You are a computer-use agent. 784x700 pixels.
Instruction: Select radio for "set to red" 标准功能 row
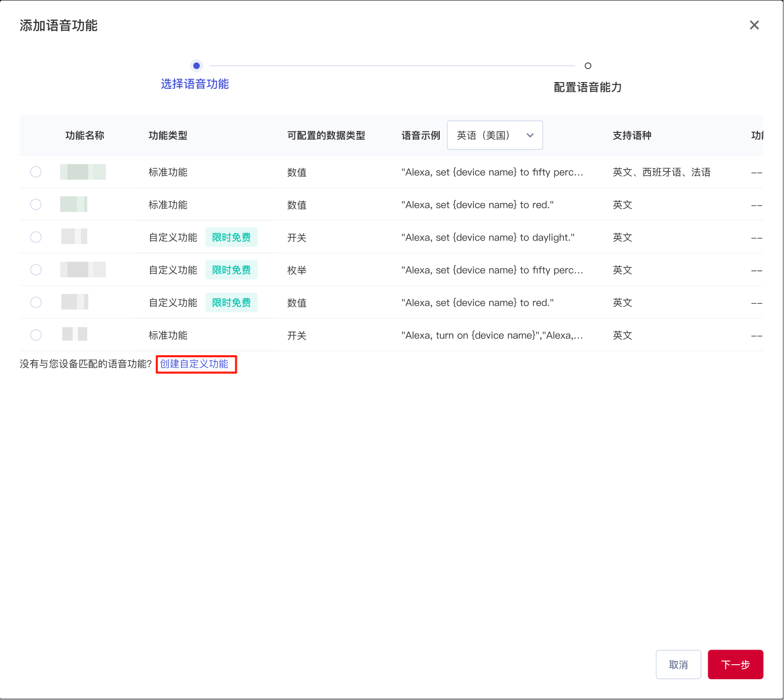click(36, 205)
